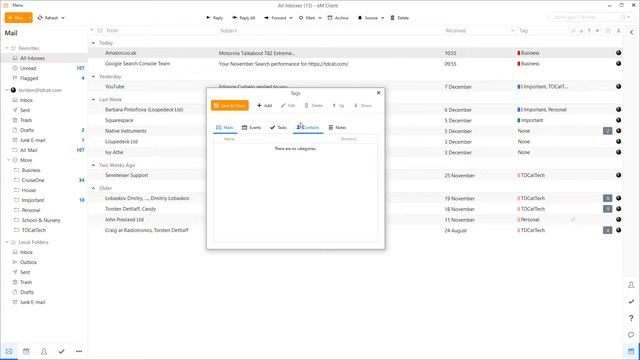Click the red Business tag on Amazon.co.uk row
This screenshot has height=360, width=640.
point(529,53)
